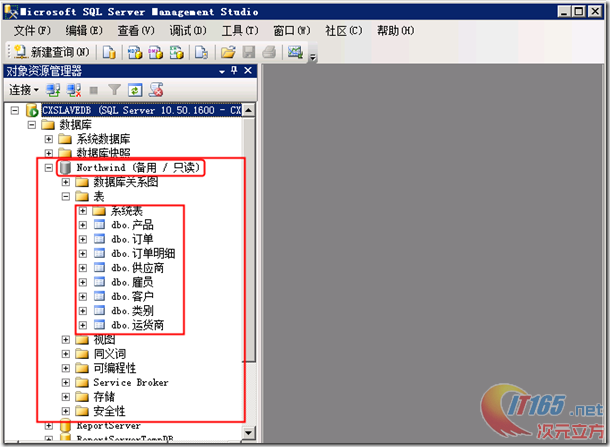
Task: Click the Filter funnel icon
Action: click(114, 90)
